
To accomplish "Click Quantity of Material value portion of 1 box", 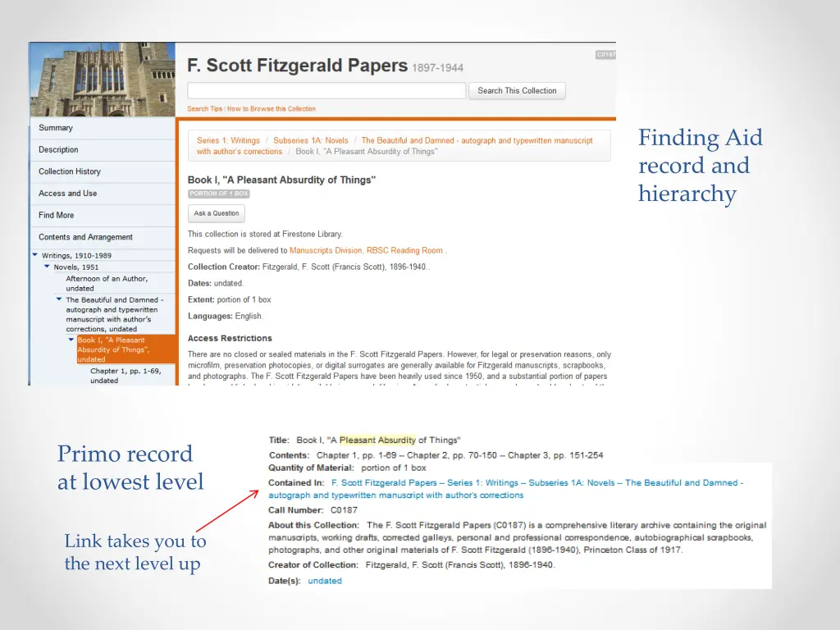I will [394, 468].
